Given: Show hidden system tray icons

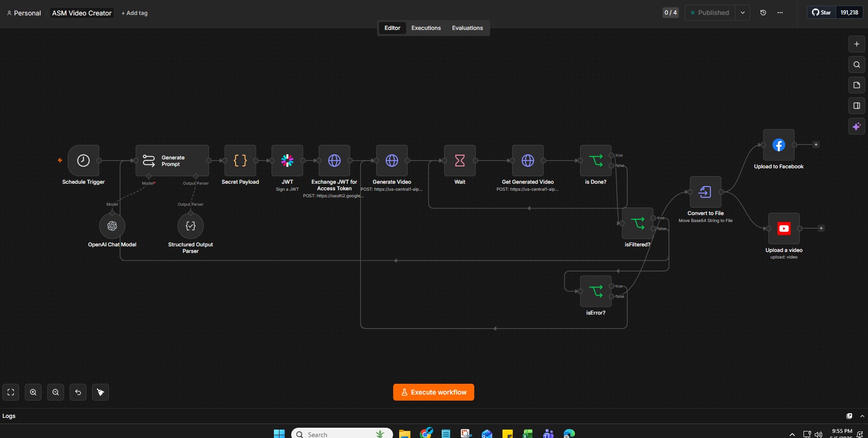Looking at the screenshot, I should pos(792,434).
